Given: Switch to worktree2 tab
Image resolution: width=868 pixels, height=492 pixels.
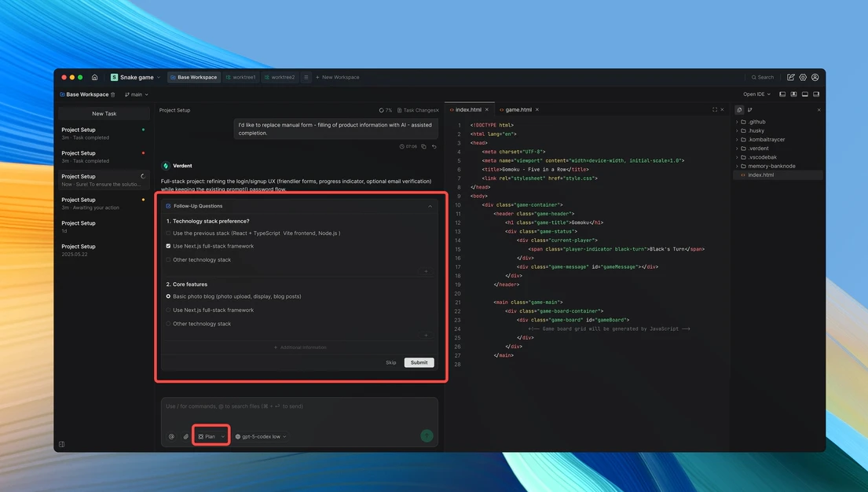Looking at the screenshot, I should tap(280, 77).
